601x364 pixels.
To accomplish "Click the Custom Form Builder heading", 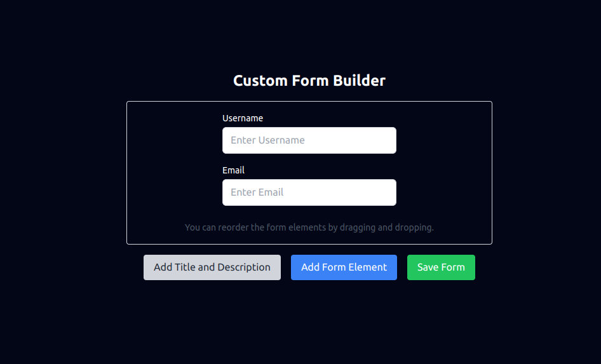I will click(309, 81).
